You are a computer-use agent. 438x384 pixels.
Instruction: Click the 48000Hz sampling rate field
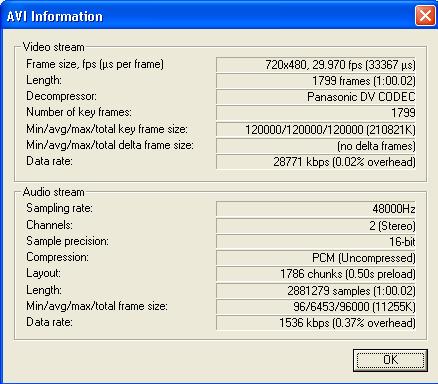pyautogui.click(x=316, y=209)
